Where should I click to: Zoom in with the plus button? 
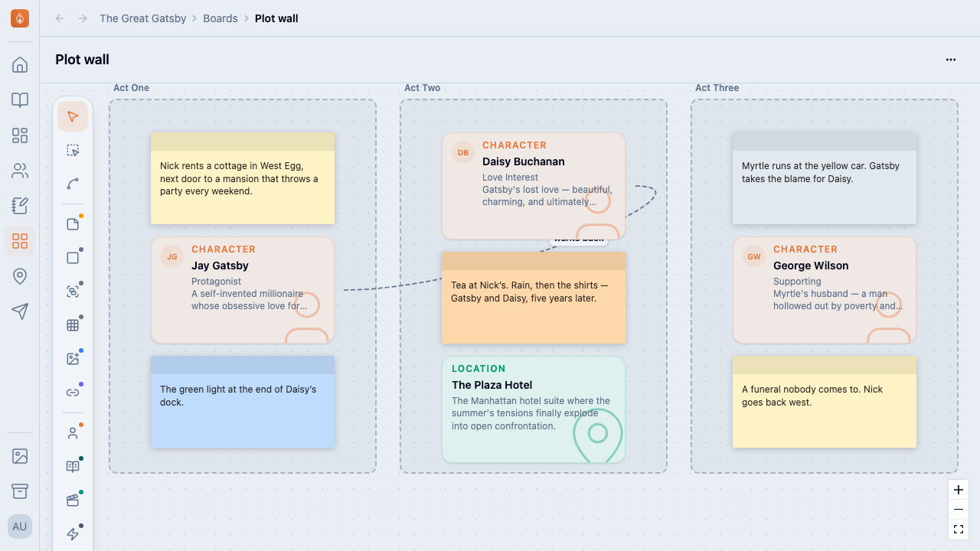tap(959, 490)
